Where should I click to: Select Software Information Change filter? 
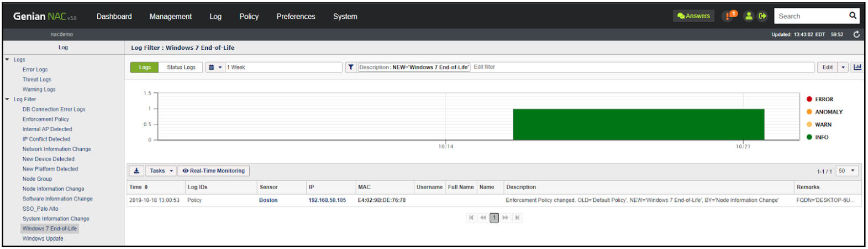57,199
